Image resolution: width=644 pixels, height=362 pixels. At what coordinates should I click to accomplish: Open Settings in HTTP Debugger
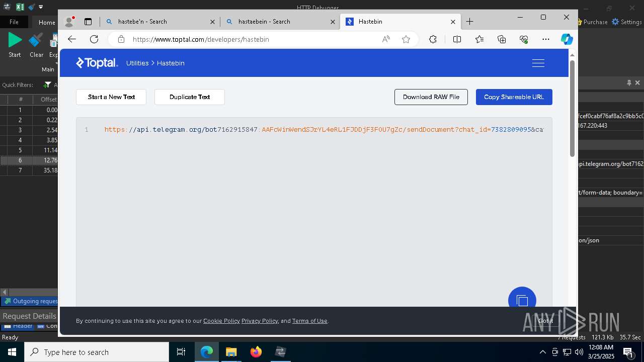tap(627, 22)
